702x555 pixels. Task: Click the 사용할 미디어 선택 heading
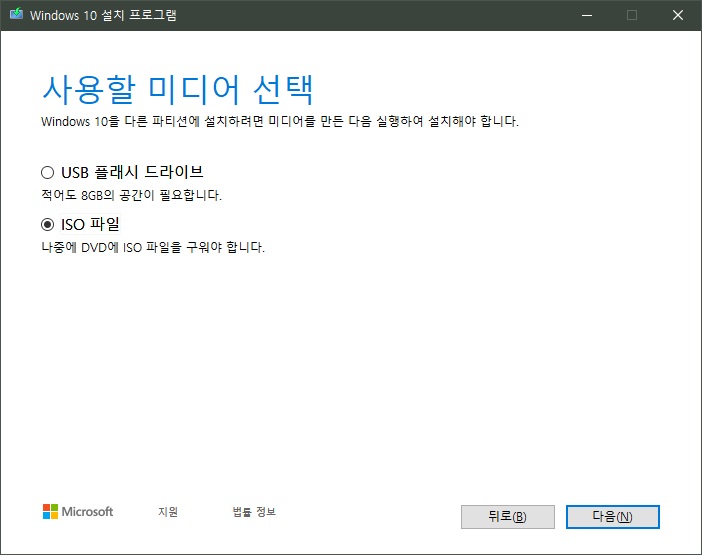click(178, 90)
